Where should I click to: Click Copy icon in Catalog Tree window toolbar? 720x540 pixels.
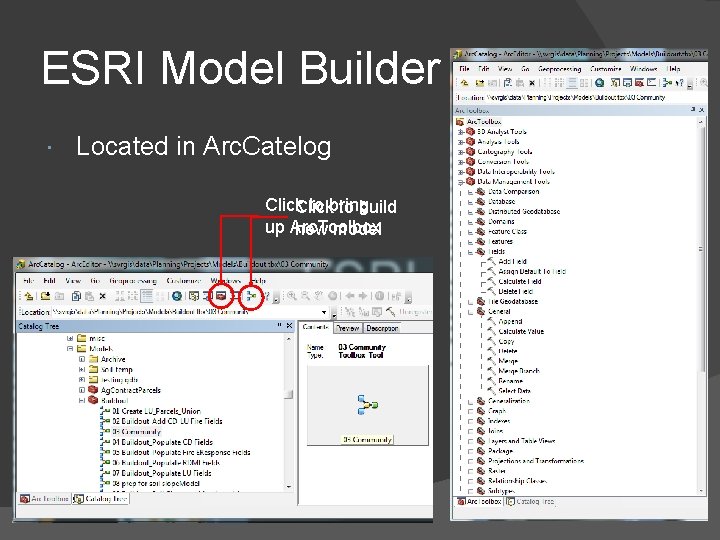pos(76,296)
